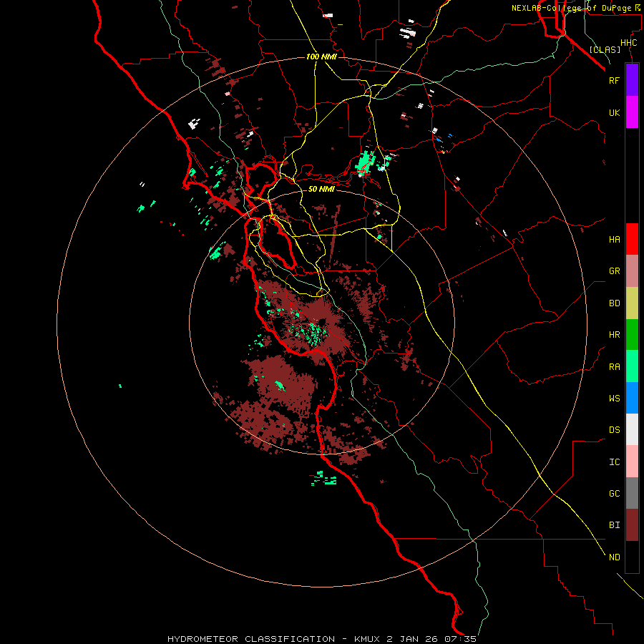Click the UK magenta legend swatch
644x644 pixels.
click(632, 112)
